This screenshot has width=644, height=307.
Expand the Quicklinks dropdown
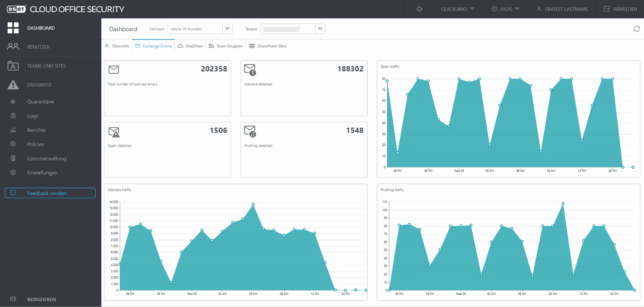(x=458, y=9)
